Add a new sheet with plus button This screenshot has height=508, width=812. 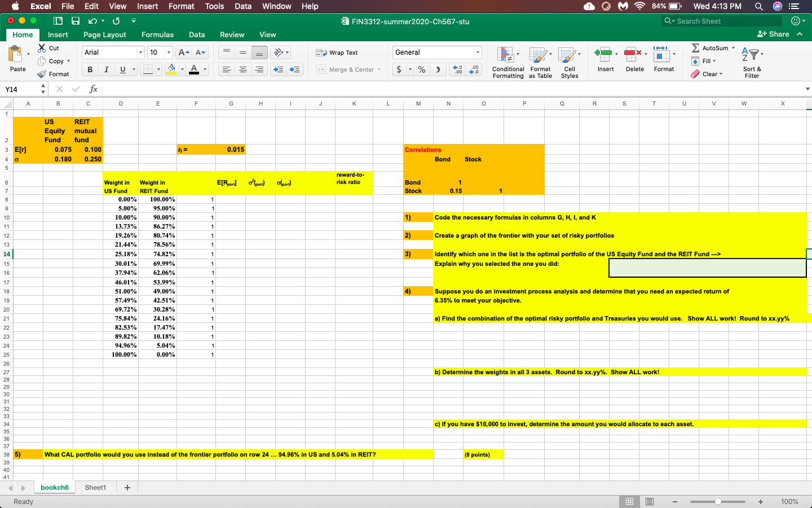coord(127,488)
